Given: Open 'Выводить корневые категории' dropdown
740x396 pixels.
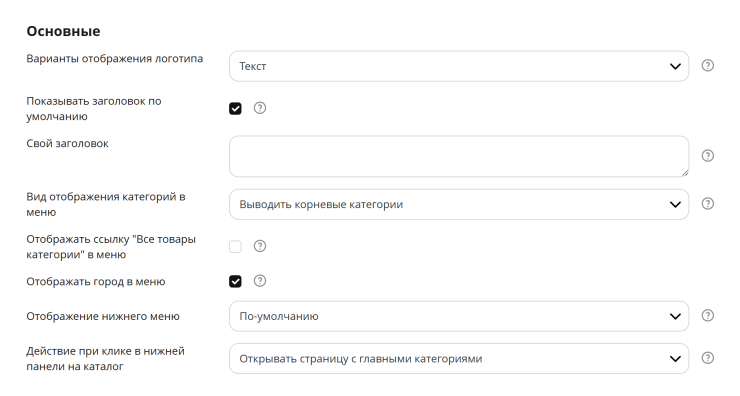Looking at the screenshot, I should pyautogui.click(x=459, y=204).
